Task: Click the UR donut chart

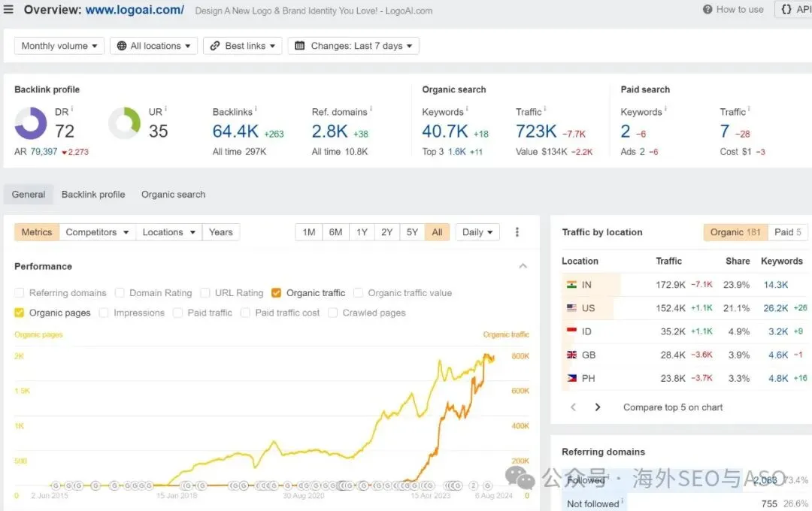Action: click(x=124, y=123)
